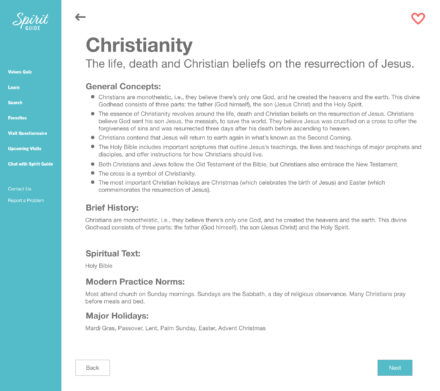Click the General Concepts heading

tap(123, 86)
